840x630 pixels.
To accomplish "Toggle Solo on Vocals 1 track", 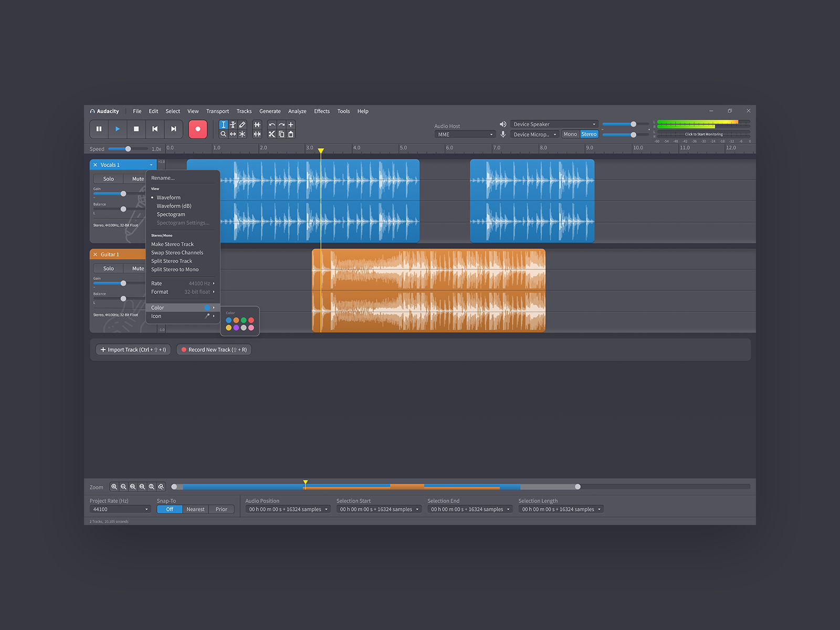I will pyautogui.click(x=109, y=179).
